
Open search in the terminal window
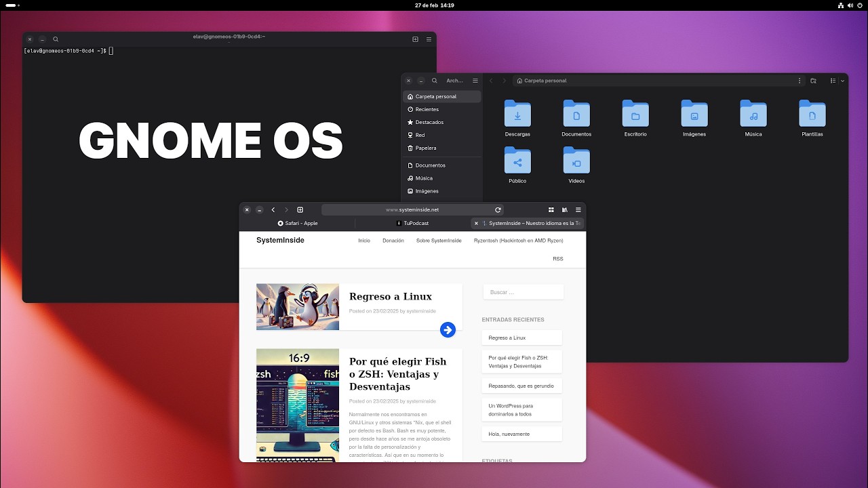[56, 39]
